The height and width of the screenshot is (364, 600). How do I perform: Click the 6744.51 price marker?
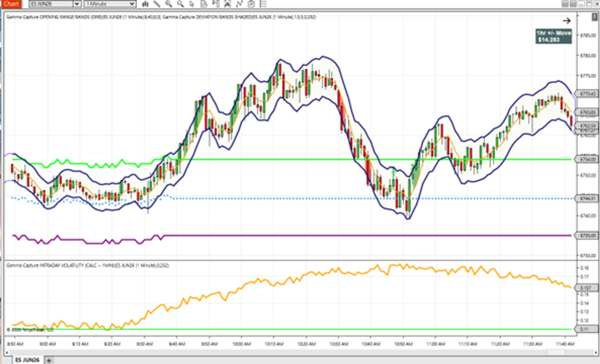pyautogui.click(x=587, y=198)
